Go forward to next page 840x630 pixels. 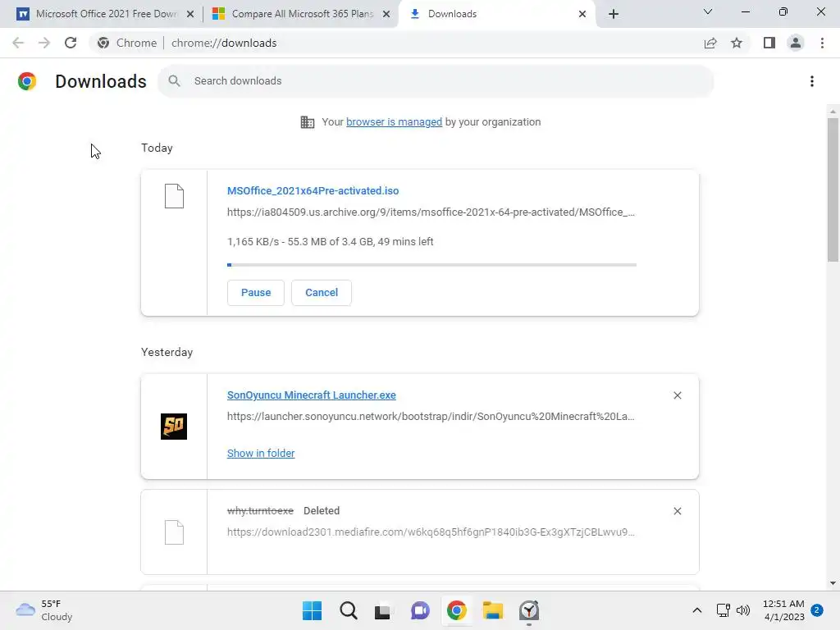click(x=44, y=43)
